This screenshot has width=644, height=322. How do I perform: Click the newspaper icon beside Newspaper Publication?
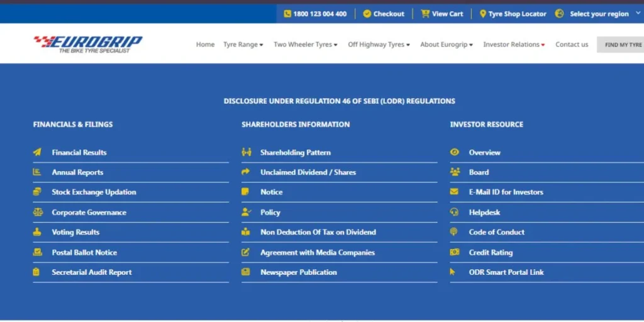[246, 272]
